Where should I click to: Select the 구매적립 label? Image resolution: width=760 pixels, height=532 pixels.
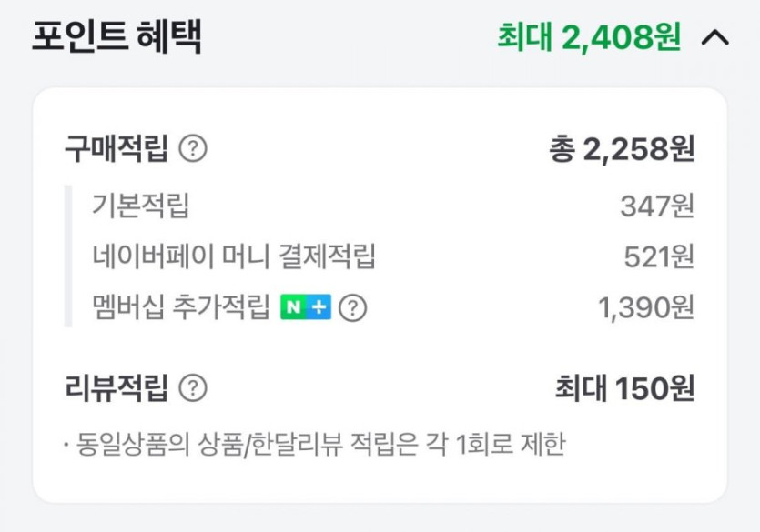[116, 148]
